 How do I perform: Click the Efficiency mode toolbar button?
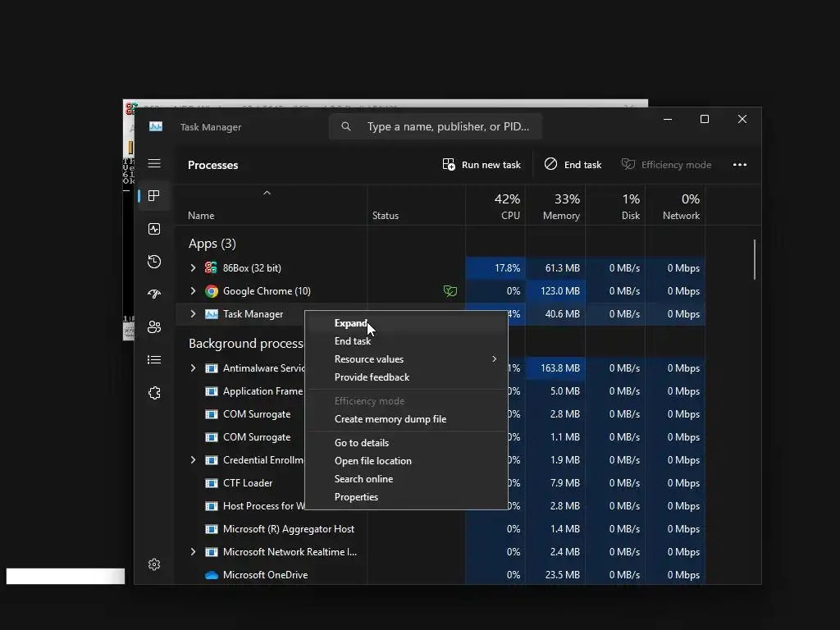[666, 165]
